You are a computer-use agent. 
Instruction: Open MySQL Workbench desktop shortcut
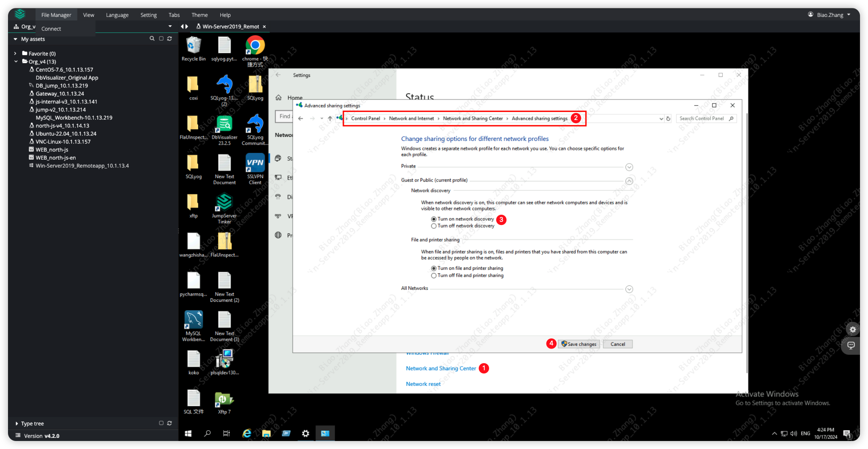tap(194, 326)
